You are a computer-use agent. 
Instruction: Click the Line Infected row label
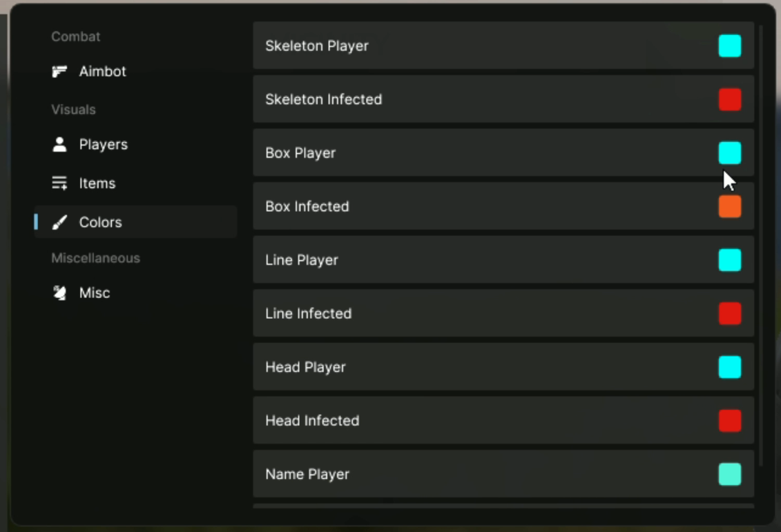308,314
